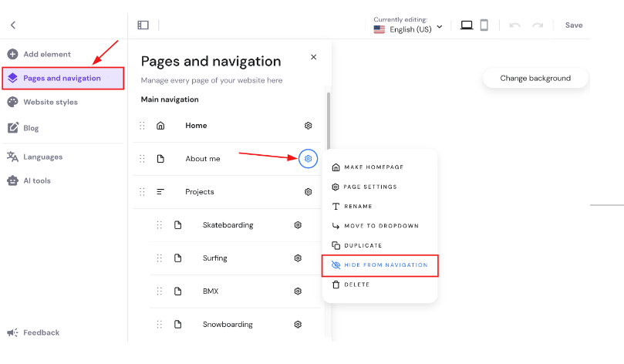Screen dimensions: 624x364
Task: Open settings gear for Projects dropdown
Action: tap(308, 192)
